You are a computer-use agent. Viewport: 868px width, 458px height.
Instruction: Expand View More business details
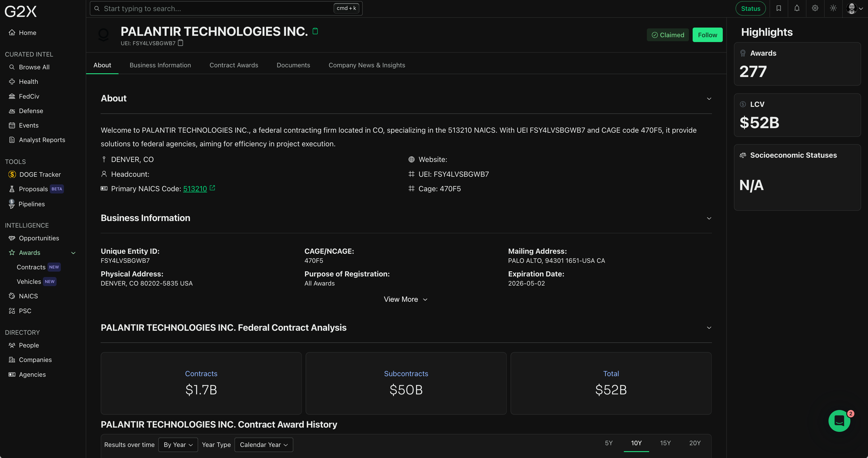point(406,299)
